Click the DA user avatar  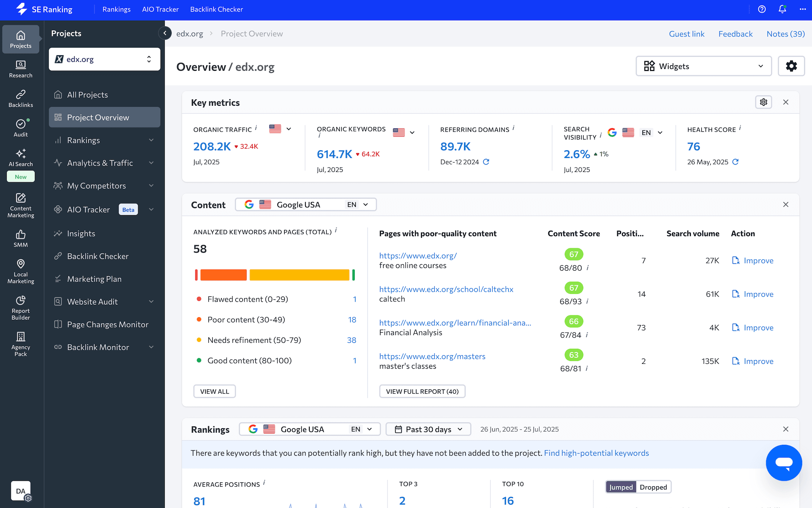(20, 491)
